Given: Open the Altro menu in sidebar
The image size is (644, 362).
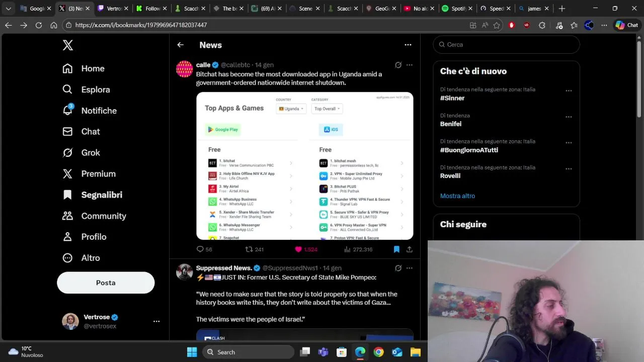Looking at the screenshot, I should [81, 258].
